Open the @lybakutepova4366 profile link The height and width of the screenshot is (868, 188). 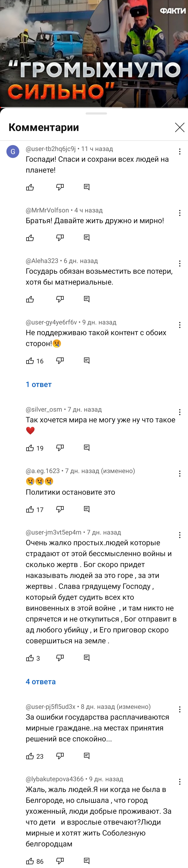point(54,779)
